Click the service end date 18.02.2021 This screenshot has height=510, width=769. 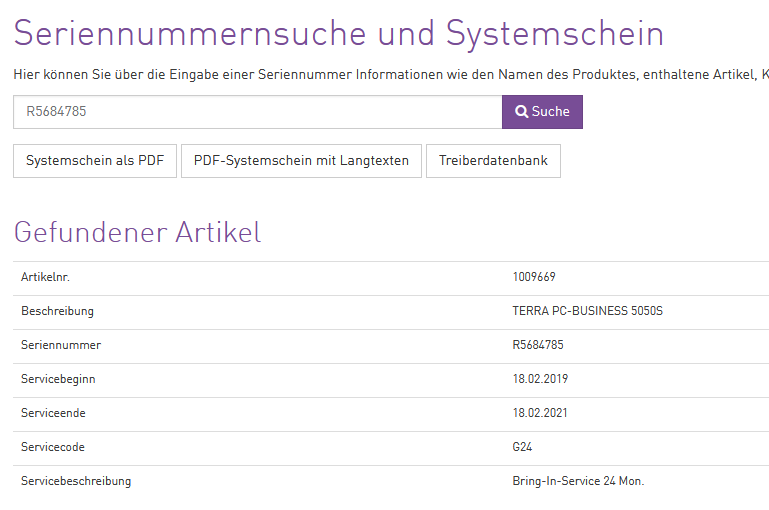click(540, 413)
